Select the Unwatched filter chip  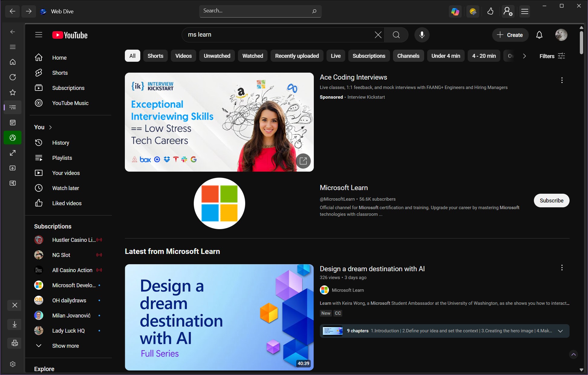(217, 56)
